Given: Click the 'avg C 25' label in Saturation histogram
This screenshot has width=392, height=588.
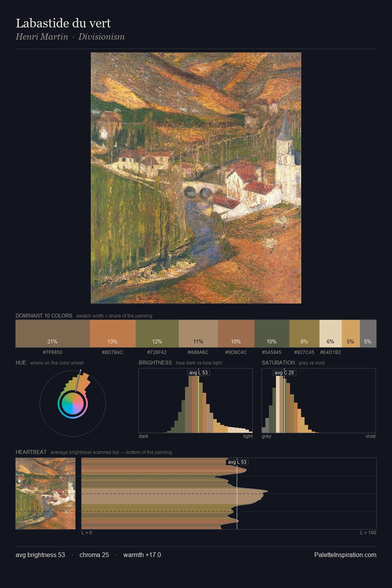Looking at the screenshot, I should pyautogui.click(x=284, y=373).
